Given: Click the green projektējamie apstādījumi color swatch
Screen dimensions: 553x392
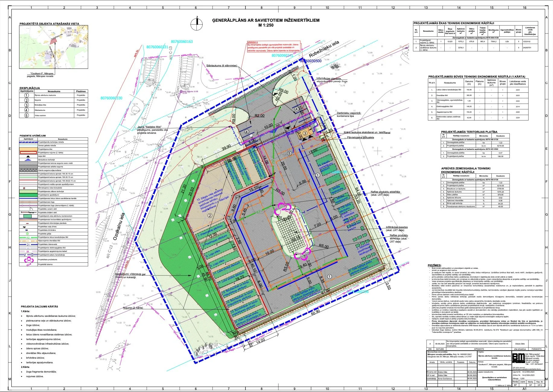Looking at the screenshot, I should click(28, 195).
